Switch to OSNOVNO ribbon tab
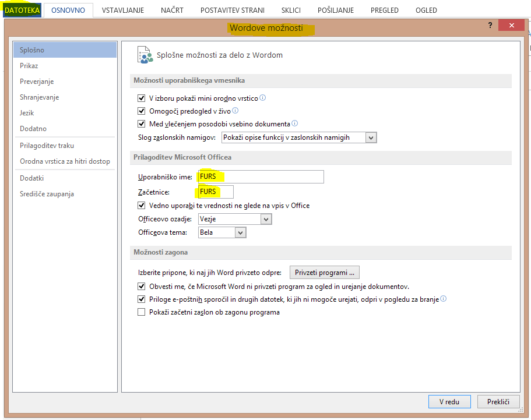 point(68,10)
